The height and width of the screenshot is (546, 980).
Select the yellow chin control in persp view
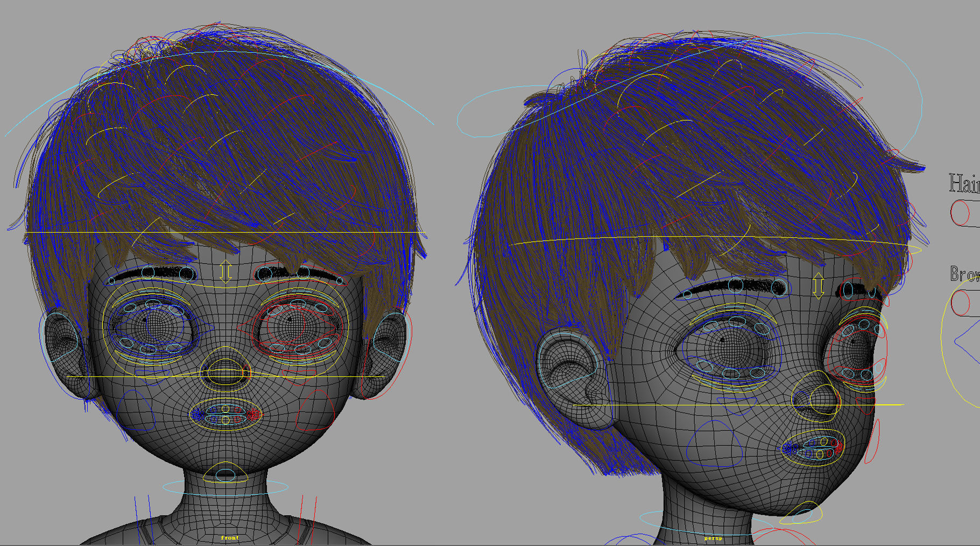801,513
